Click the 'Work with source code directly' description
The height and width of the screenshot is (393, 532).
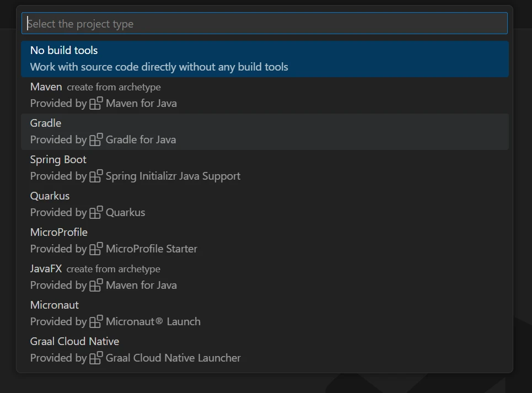pos(159,67)
